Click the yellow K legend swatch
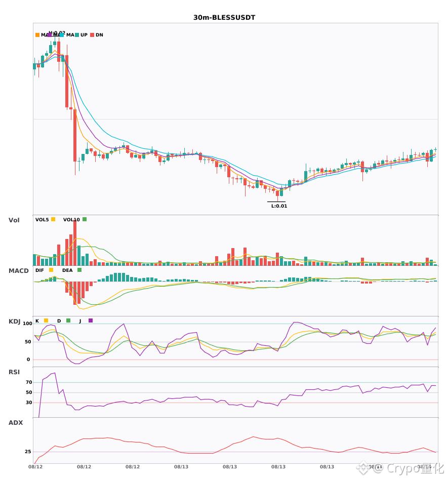Screen dimensions: 448x481 point(46,320)
